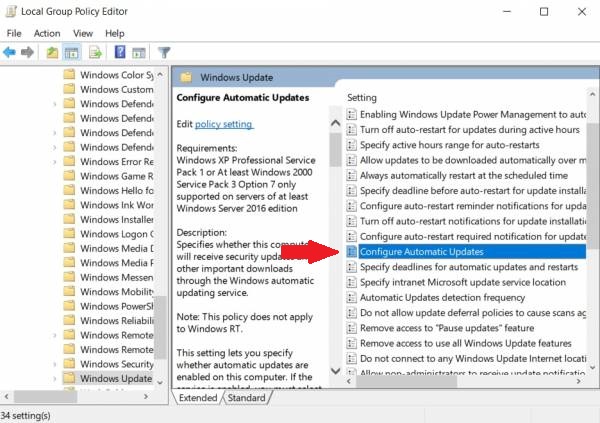
Task: Switch to the Standard tab
Action: 246,398
